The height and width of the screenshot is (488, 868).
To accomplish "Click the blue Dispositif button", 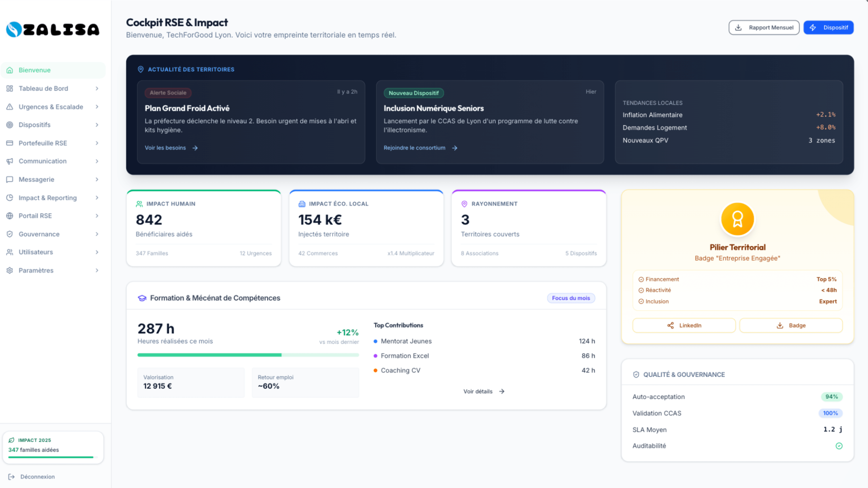I will (x=828, y=28).
